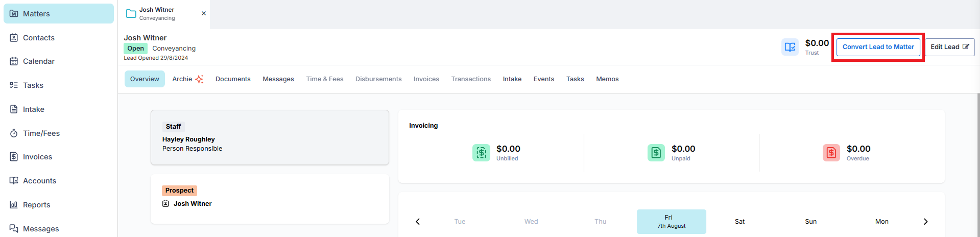
Task: Click the Edit Lead button
Action: pyautogui.click(x=950, y=47)
